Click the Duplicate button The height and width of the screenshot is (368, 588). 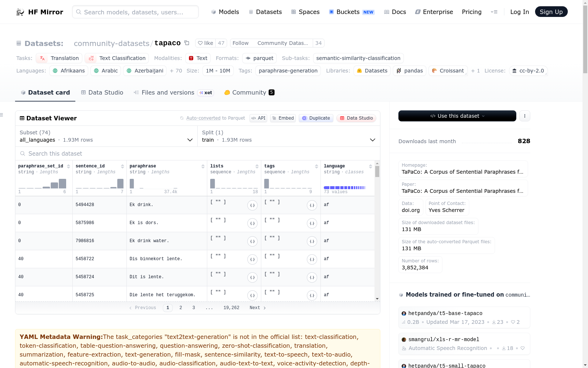pyautogui.click(x=316, y=118)
